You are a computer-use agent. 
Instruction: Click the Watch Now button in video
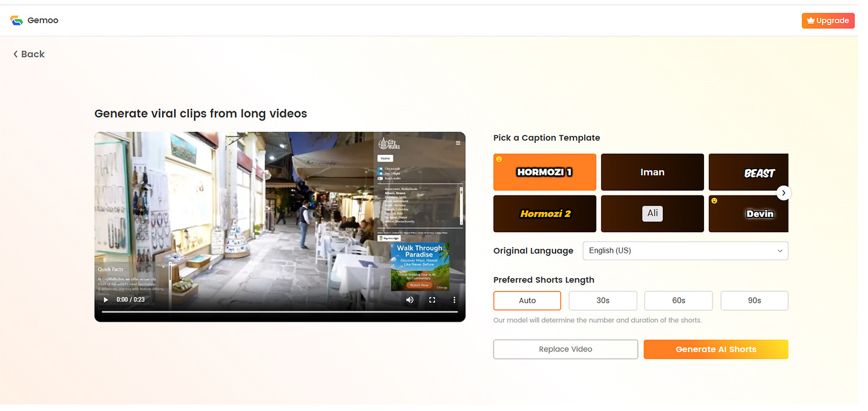point(419,285)
